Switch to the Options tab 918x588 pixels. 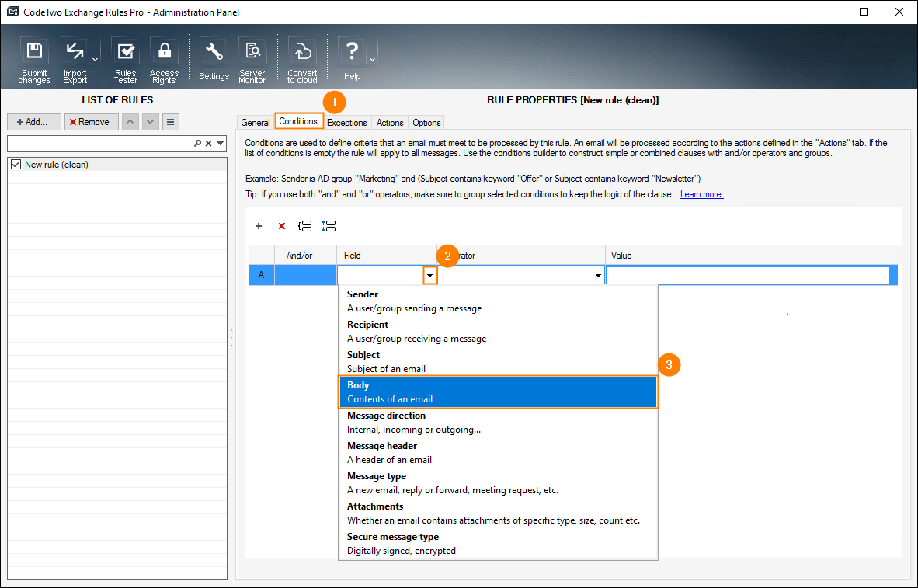pyautogui.click(x=426, y=123)
